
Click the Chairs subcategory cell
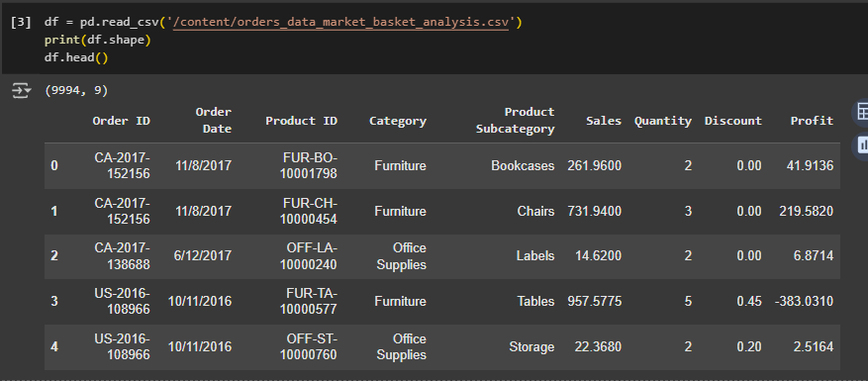(535, 211)
